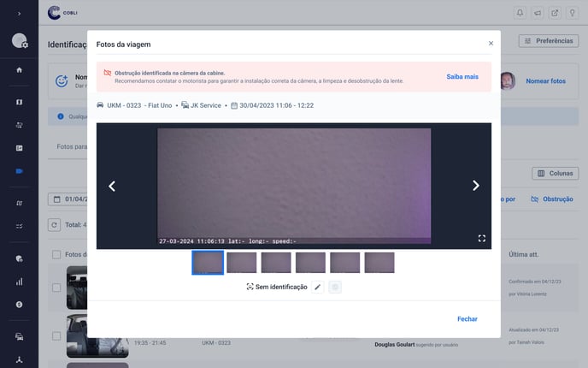
Task: Check the first table row checkbox
Action: [56, 288]
